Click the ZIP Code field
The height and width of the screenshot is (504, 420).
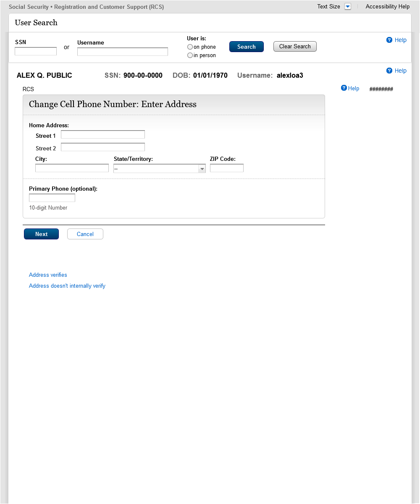[227, 168]
